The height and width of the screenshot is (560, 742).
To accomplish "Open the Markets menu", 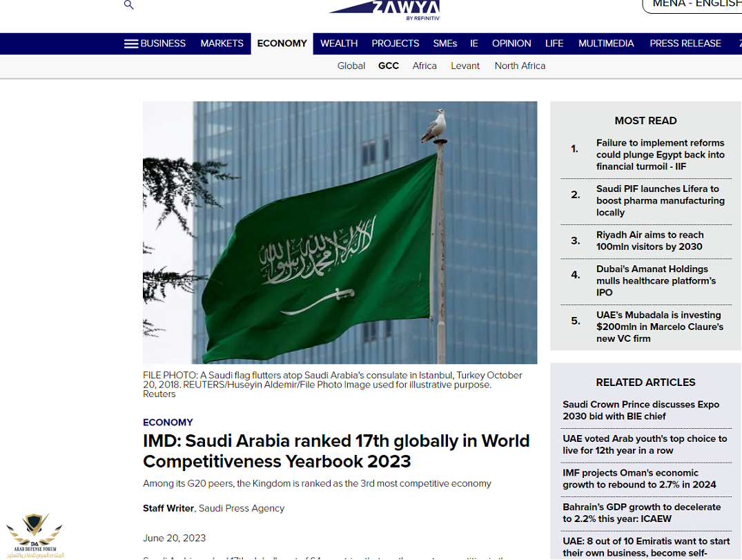I will pos(222,44).
